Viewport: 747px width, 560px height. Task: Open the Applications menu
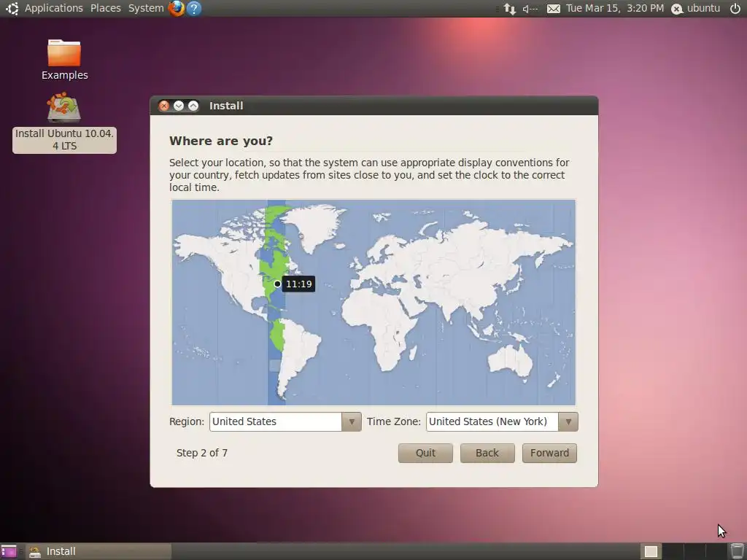pos(53,8)
